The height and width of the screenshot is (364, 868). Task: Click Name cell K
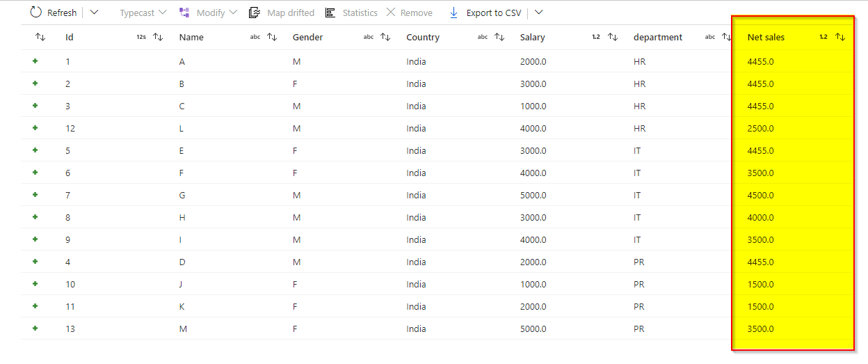click(182, 306)
